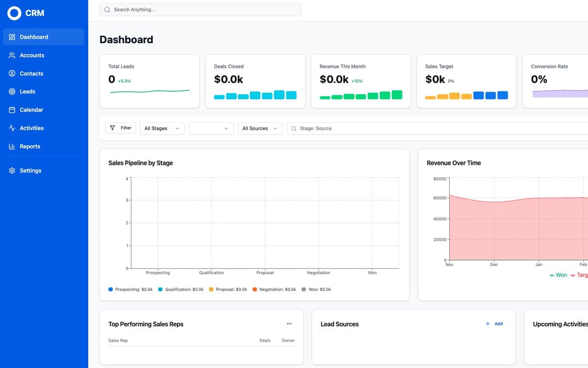Image resolution: width=588 pixels, height=368 pixels.
Task: Select the Conversion Rate card
Action: (x=555, y=81)
